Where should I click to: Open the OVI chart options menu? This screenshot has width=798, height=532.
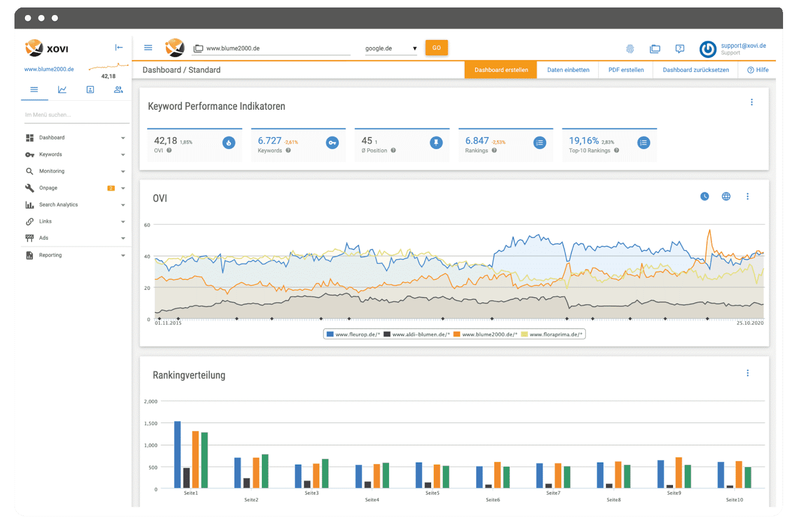[747, 196]
